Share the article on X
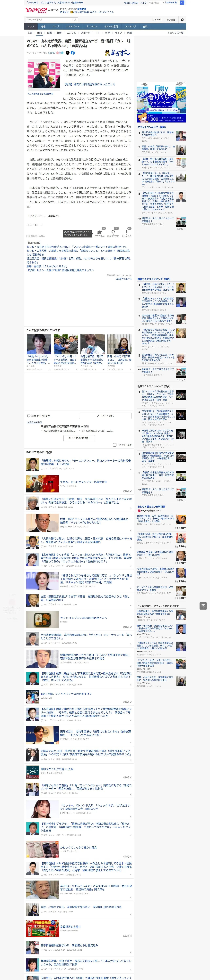This screenshot has width=210, height=980. point(67,53)
